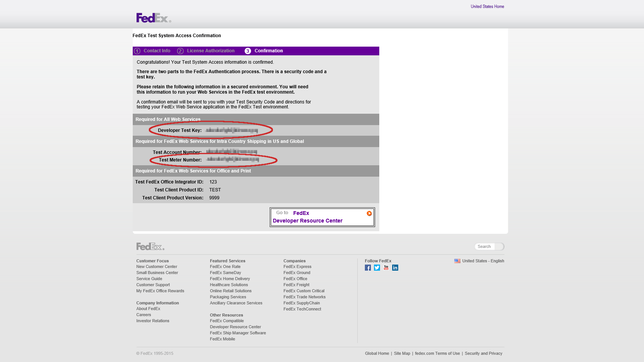Open Global Home footer link
The image size is (644, 362).
[x=377, y=353]
